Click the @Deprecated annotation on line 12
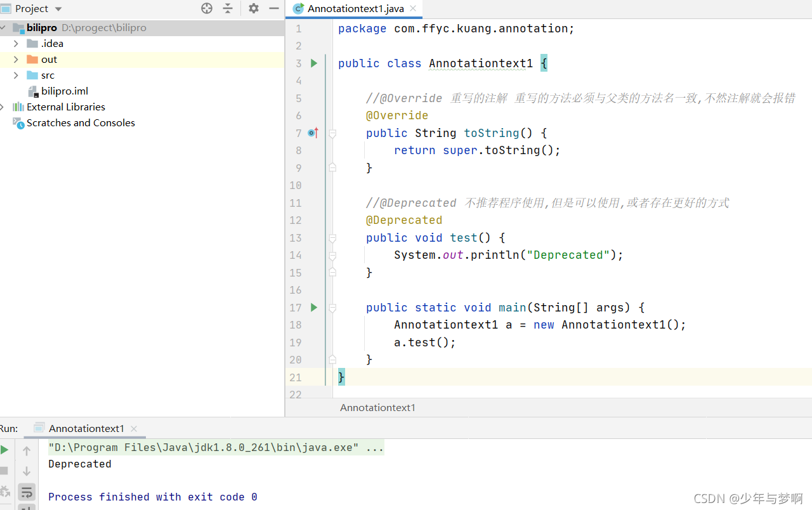 tap(404, 220)
